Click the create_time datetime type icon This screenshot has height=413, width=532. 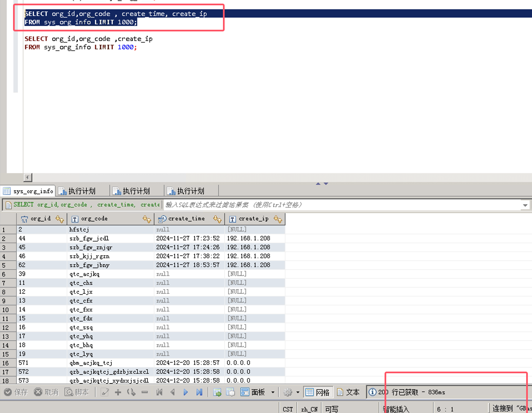162,219
